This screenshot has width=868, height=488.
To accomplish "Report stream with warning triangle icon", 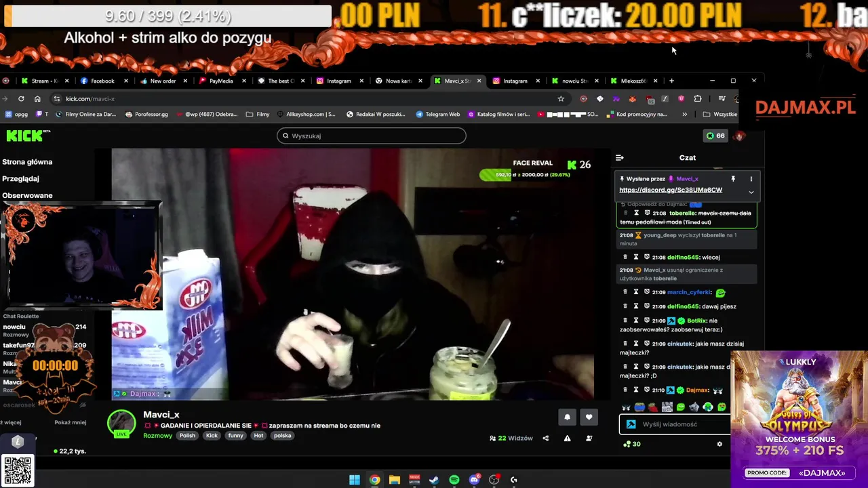I will [567, 438].
